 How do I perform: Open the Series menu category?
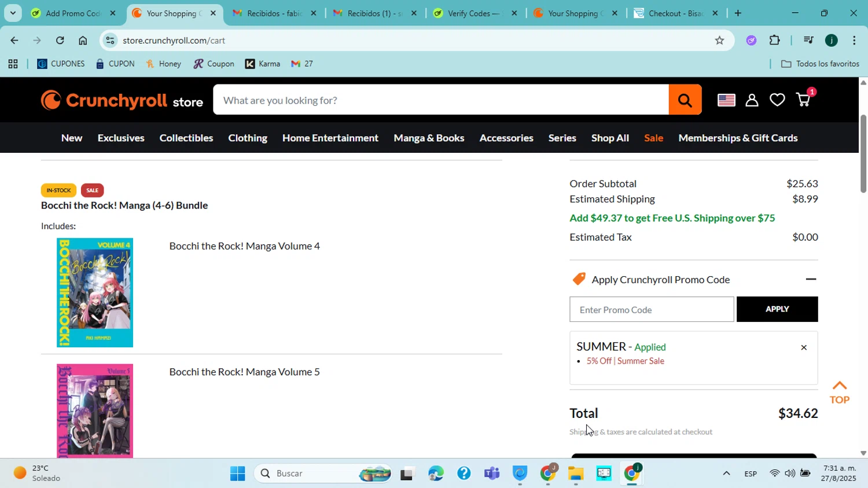coord(562,138)
